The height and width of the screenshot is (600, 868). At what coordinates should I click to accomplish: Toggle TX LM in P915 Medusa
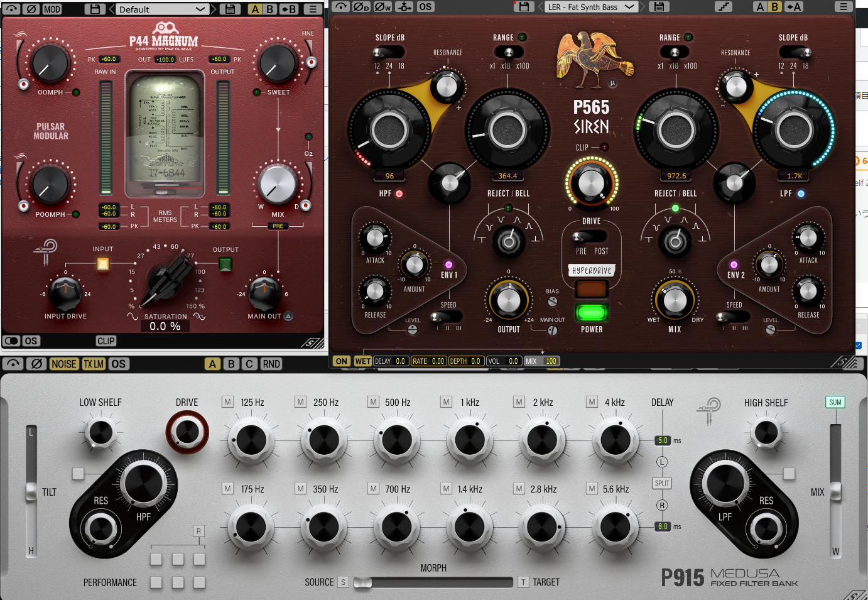pos(94,364)
